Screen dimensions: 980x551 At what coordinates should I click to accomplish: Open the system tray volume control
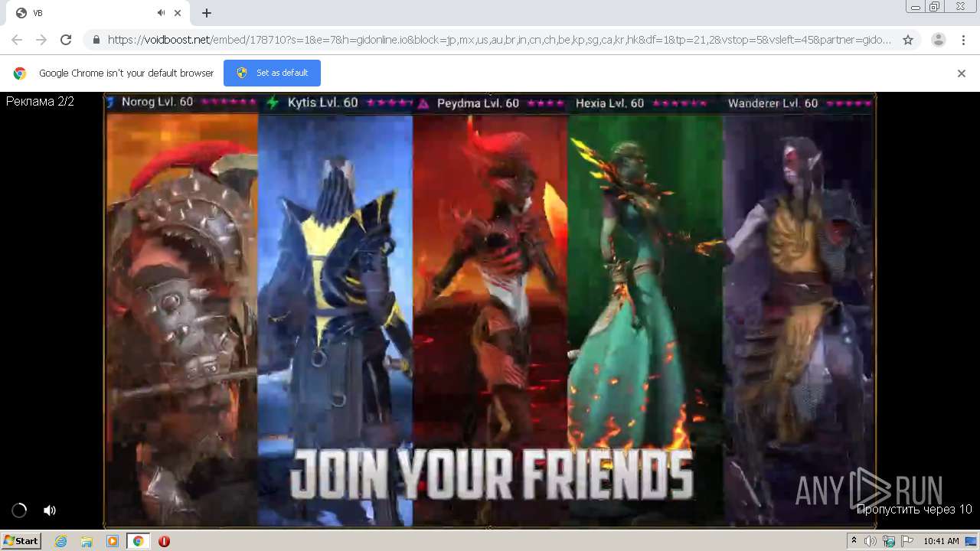tap(871, 541)
